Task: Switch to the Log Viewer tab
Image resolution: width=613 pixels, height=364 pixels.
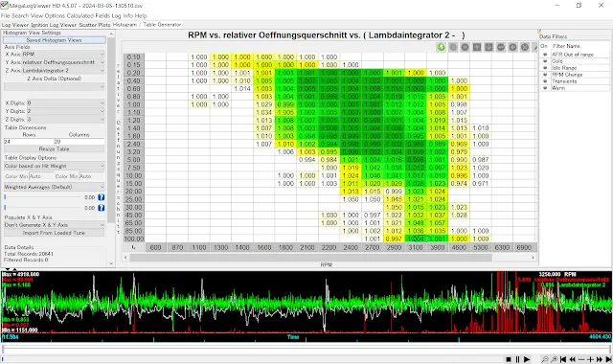Action: tap(15, 25)
